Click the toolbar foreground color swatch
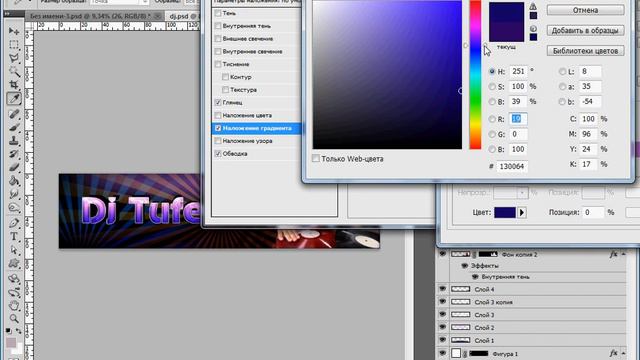 (x=11, y=342)
